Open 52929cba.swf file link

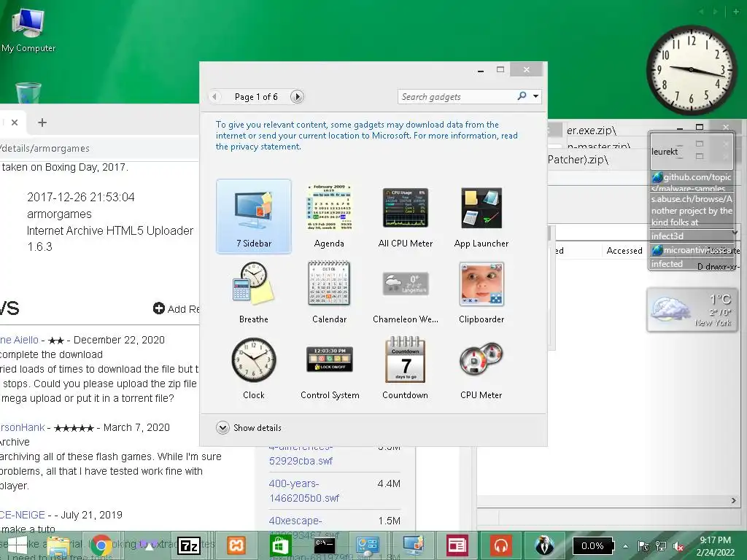point(301,455)
